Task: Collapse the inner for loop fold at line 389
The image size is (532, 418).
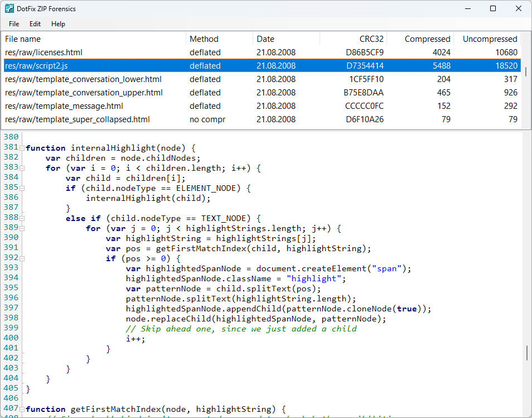Action: (x=22, y=228)
